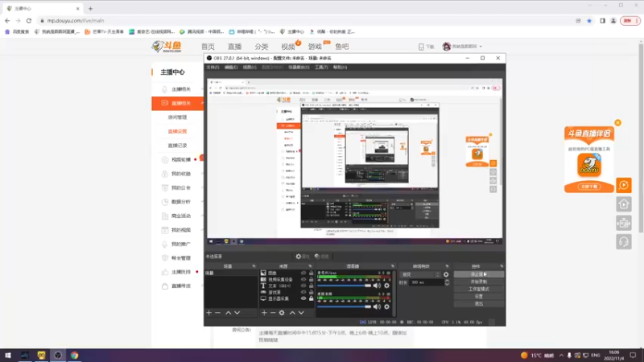Click the home icon on right floating bar

coord(623,204)
